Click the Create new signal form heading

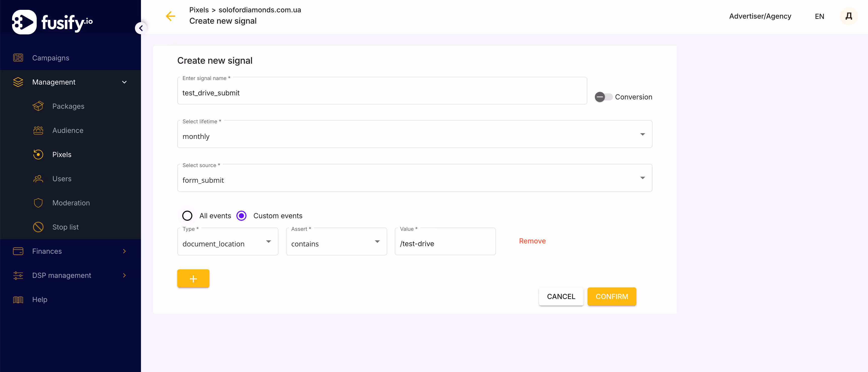(x=215, y=61)
